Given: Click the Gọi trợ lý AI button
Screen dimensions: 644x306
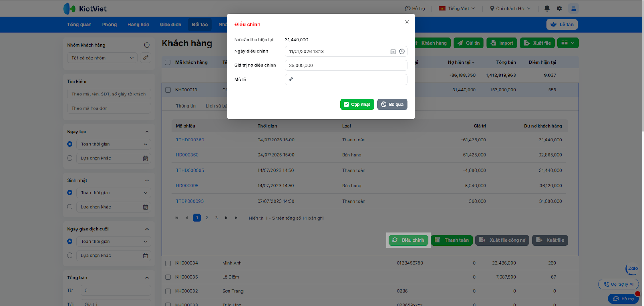Looking at the screenshot, I should pyautogui.click(x=618, y=284).
